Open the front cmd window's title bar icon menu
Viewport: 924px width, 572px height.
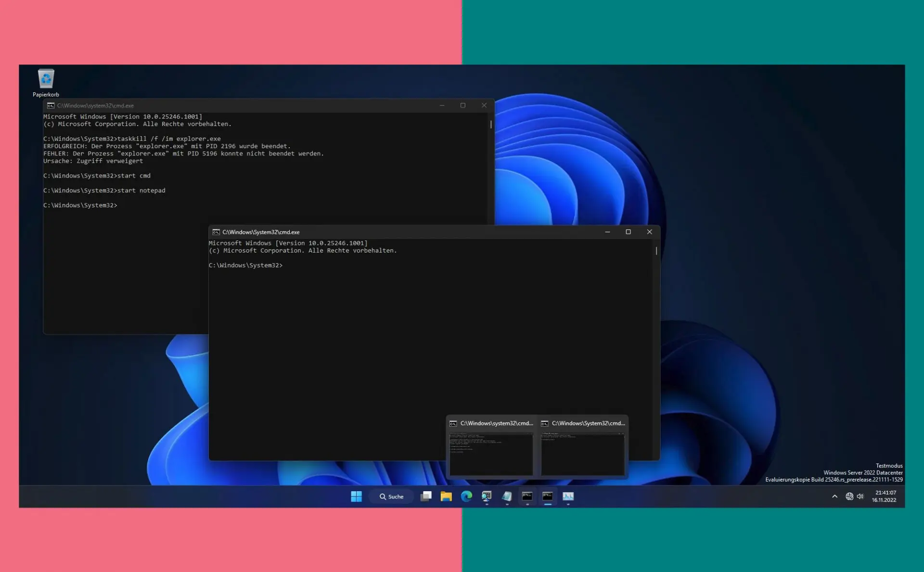click(x=216, y=232)
